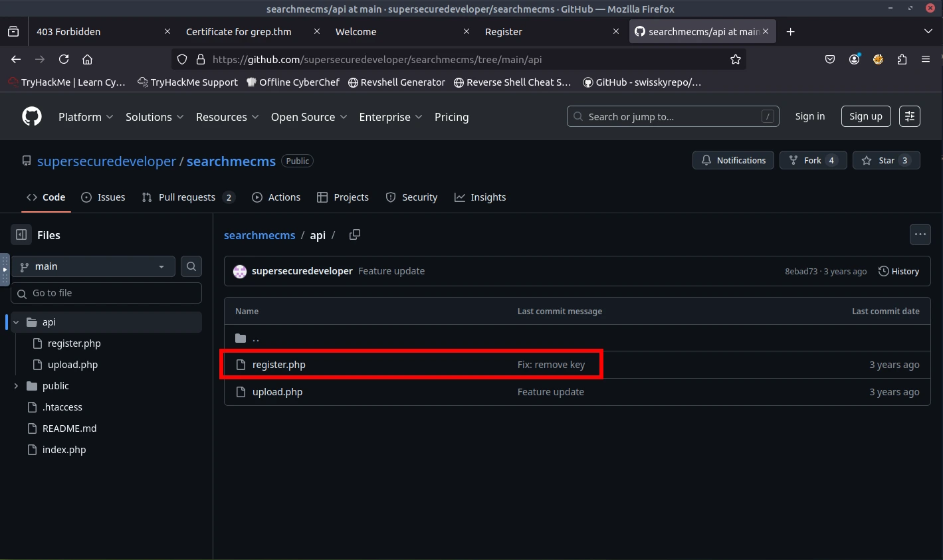This screenshot has height=560, width=943.
Task: Expand the Platform navigation menu
Action: coord(86,117)
